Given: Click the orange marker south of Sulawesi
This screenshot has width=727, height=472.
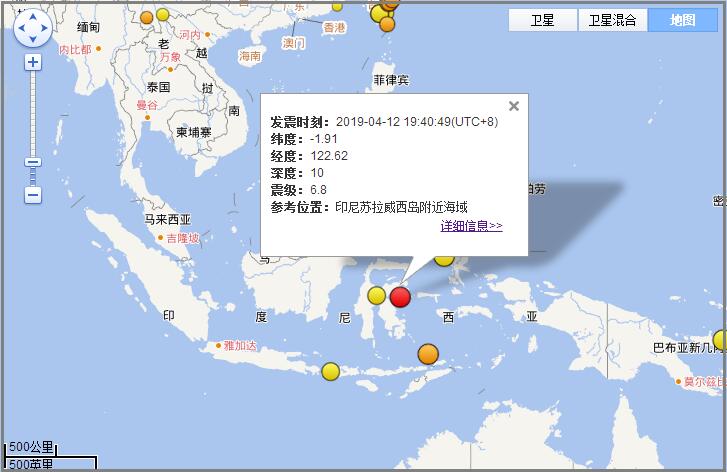Looking at the screenshot, I should tap(428, 354).
